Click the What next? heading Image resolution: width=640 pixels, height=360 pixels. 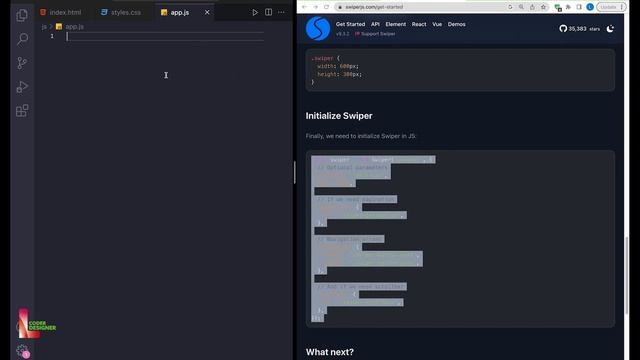(330, 352)
